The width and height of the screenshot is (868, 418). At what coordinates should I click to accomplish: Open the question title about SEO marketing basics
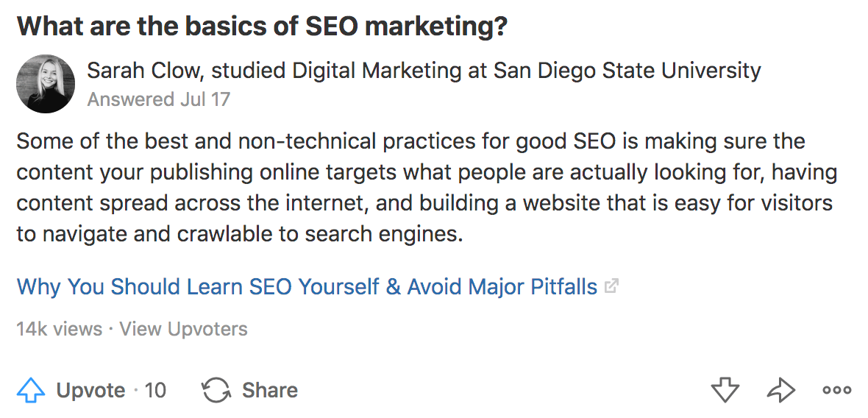(262, 26)
